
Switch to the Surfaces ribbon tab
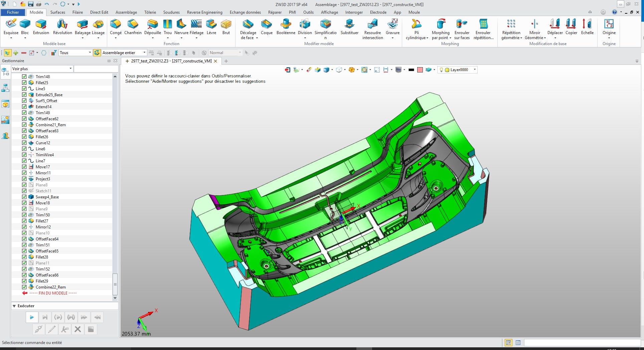[x=58, y=12]
